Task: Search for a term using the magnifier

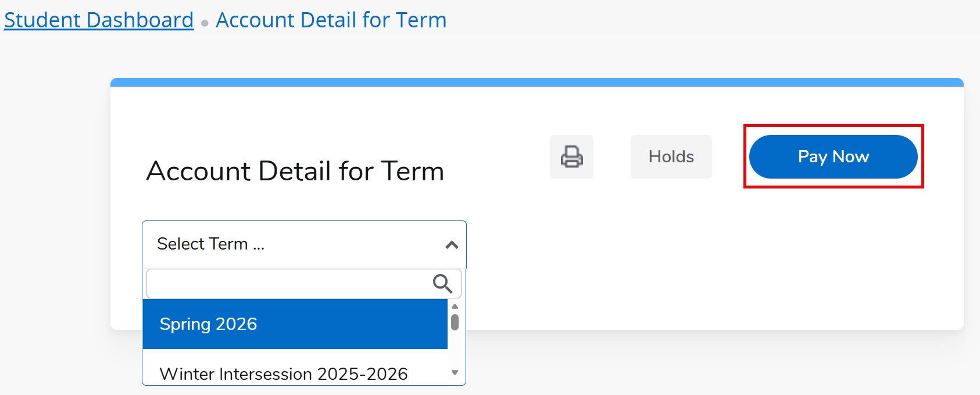Action: point(442,284)
